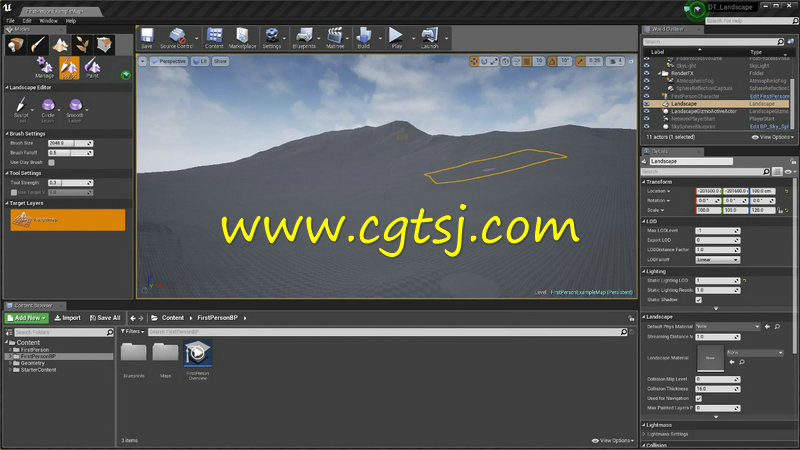
Task: Click the Add New button
Action: (x=27, y=318)
